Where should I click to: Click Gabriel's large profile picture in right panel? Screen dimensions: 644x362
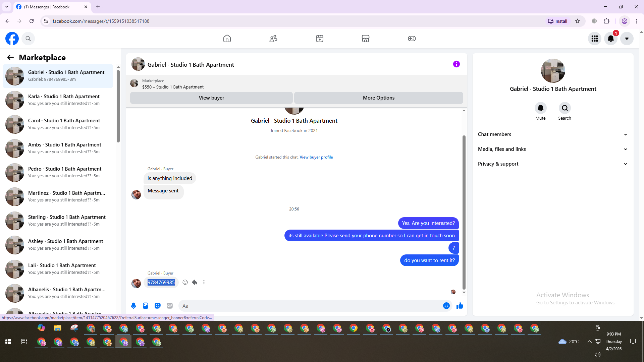pyautogui.click(x=553, y=71)
